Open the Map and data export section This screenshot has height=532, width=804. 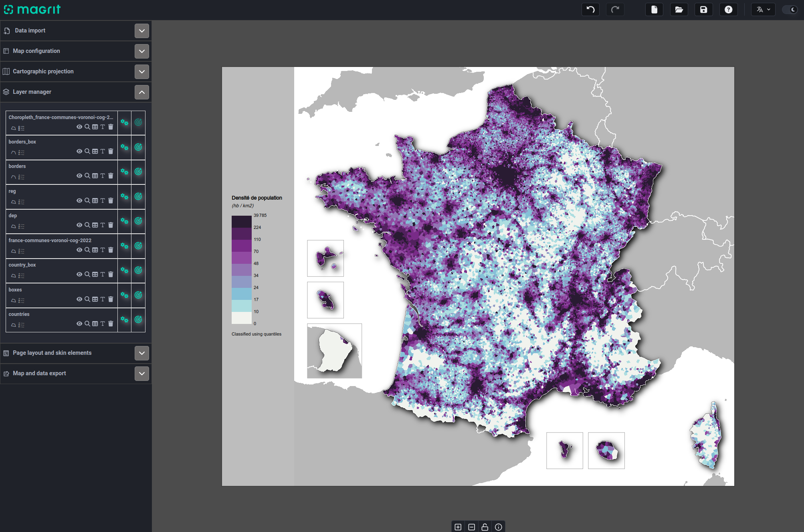[x=142, y=374]
